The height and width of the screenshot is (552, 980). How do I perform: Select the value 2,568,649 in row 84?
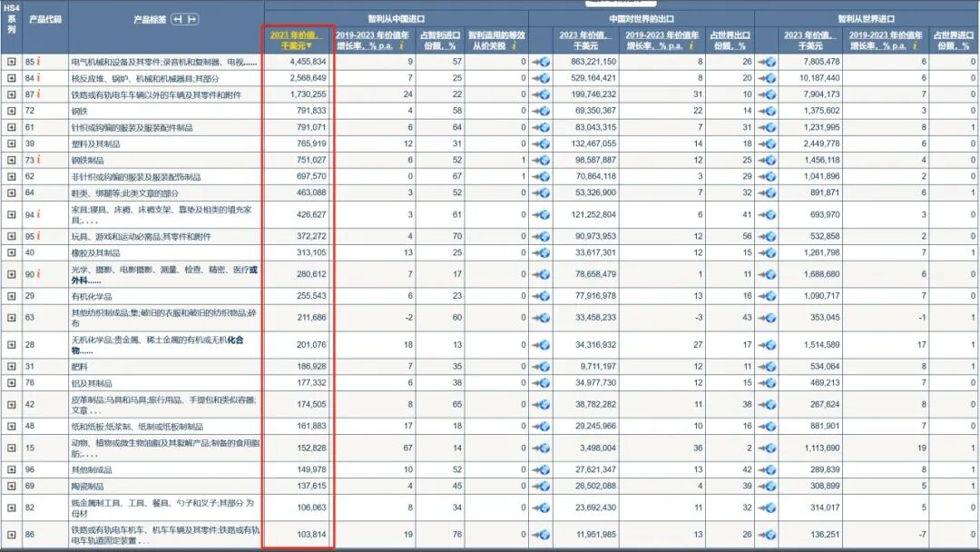[309, 77]
